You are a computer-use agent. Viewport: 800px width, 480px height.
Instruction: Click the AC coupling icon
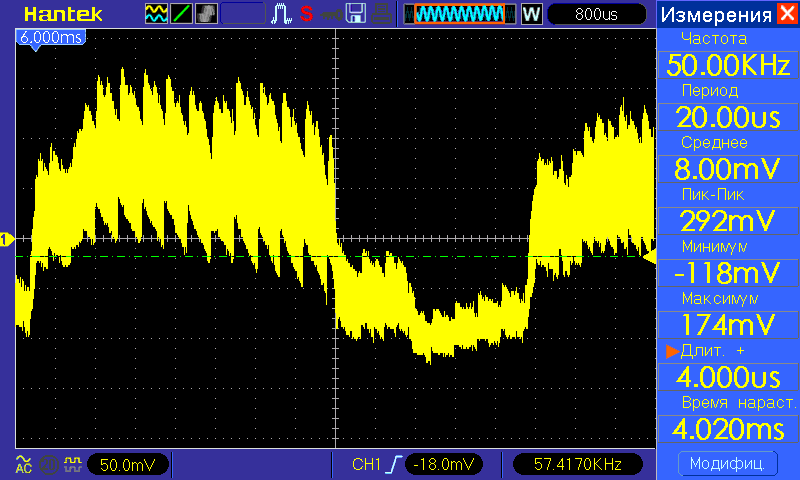coord(22,464)
